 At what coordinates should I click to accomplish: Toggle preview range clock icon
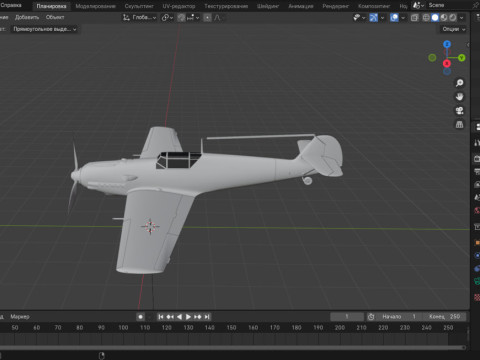coord(371,317)
